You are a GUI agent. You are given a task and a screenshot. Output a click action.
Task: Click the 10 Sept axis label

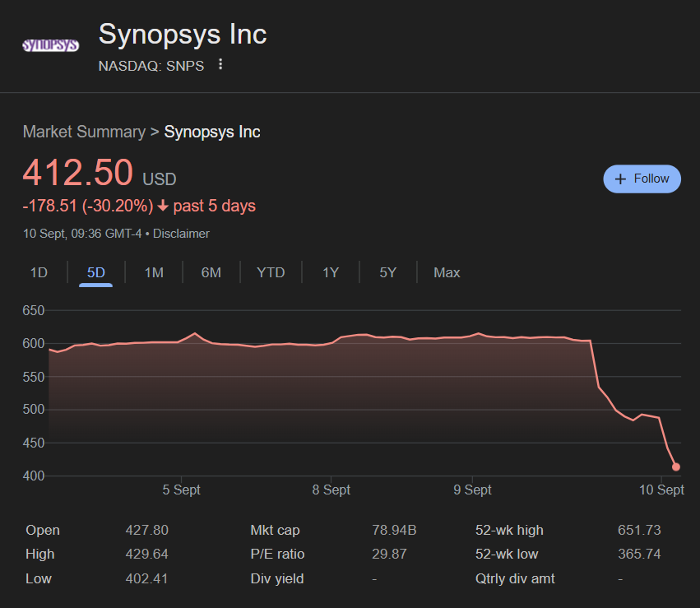[x=661, y=490]
